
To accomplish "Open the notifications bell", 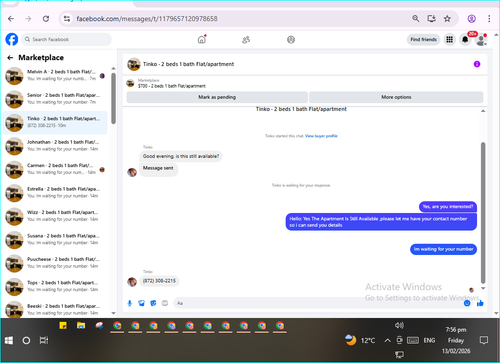I will 465,40.
